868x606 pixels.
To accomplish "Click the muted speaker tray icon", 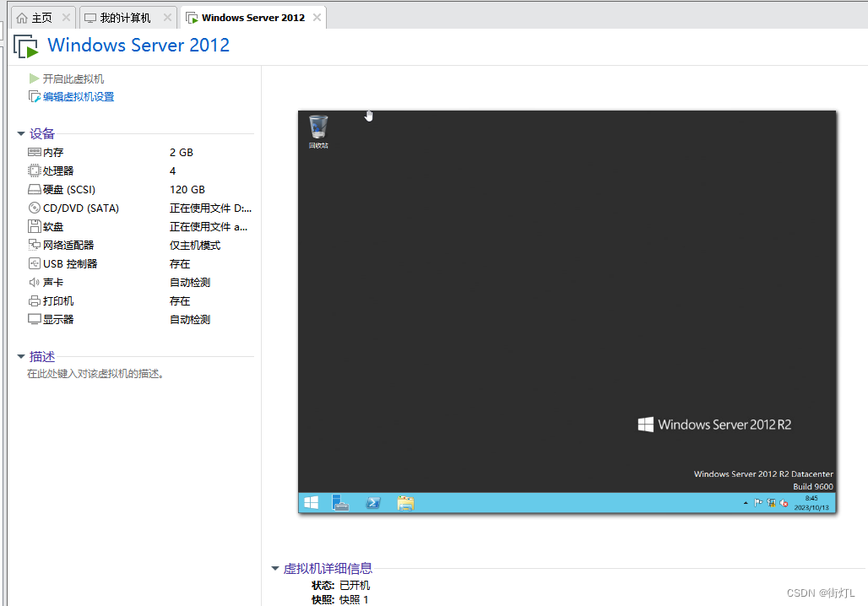I will [784, 502].
